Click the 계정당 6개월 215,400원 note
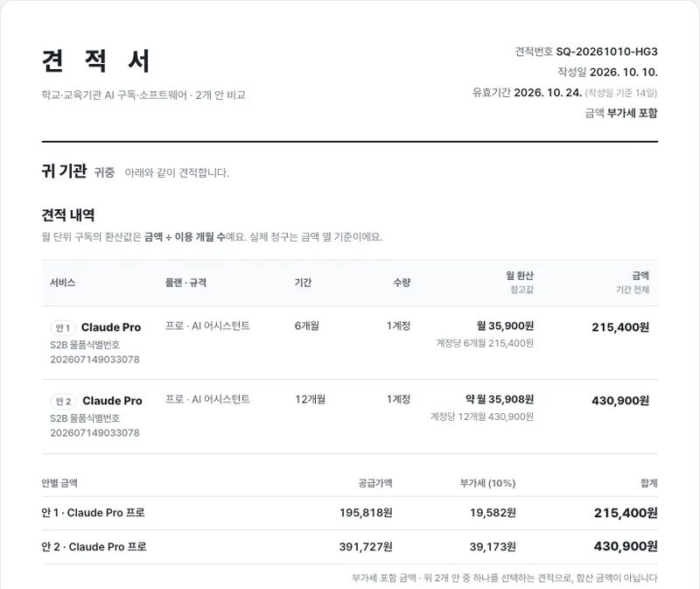The height and width of the screenshot is (589, 700). coord(485,343)
